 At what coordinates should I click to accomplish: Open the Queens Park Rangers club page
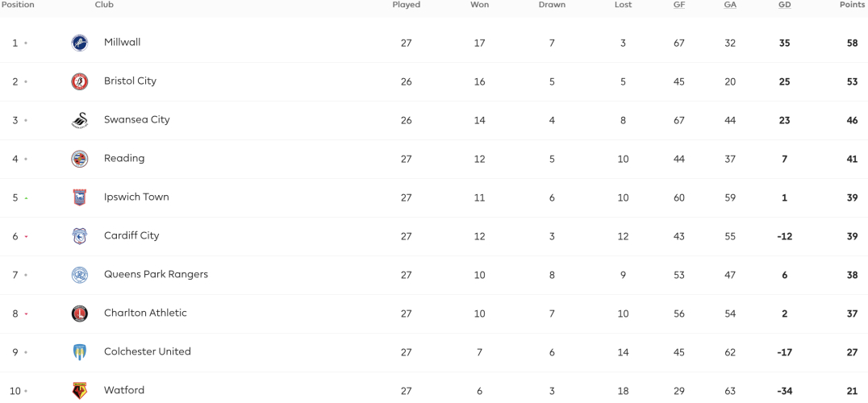pos(156,274)
